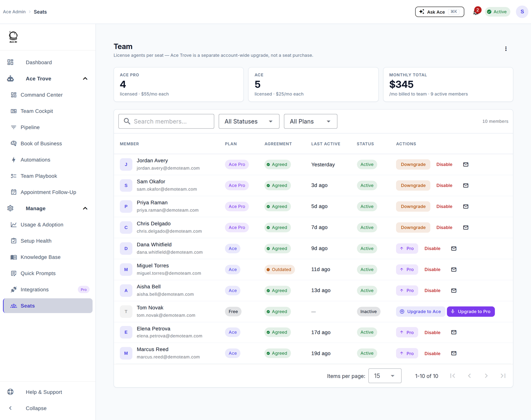Open Command Center
The image size is (531, 420).
click(x=48, y=95)
